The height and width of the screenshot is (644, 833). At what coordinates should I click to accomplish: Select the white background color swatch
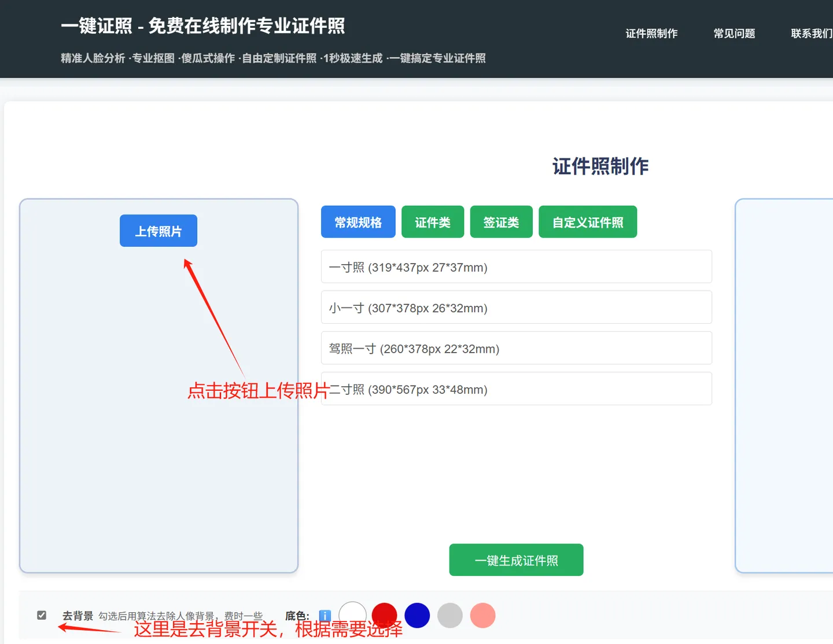(352, 615)
